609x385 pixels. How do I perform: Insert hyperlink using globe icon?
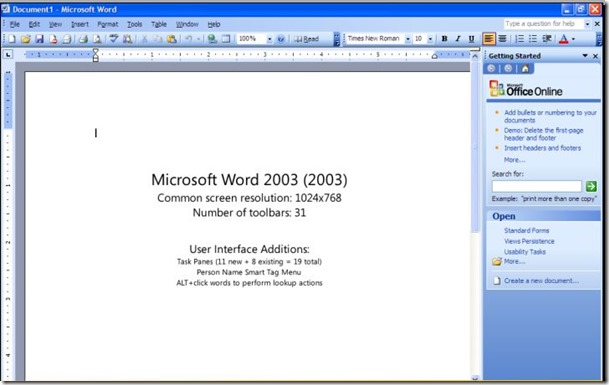212,39
